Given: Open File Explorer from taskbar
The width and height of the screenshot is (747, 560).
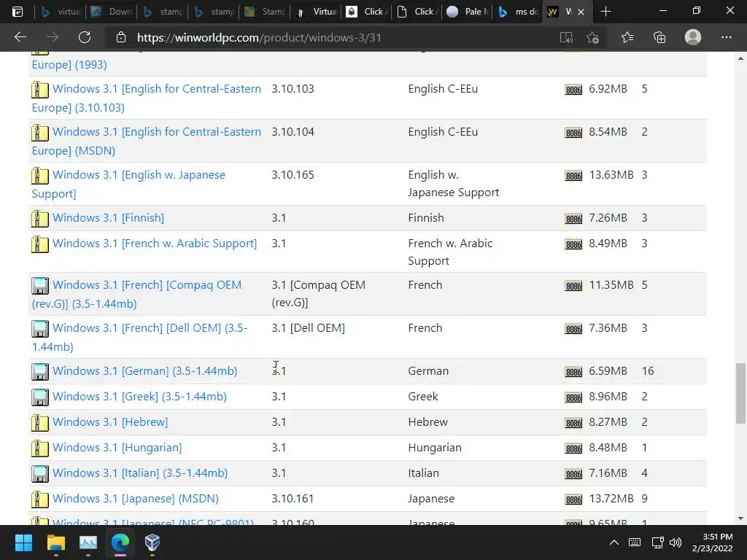Looking at the screenshot, I should click(55, 542).
